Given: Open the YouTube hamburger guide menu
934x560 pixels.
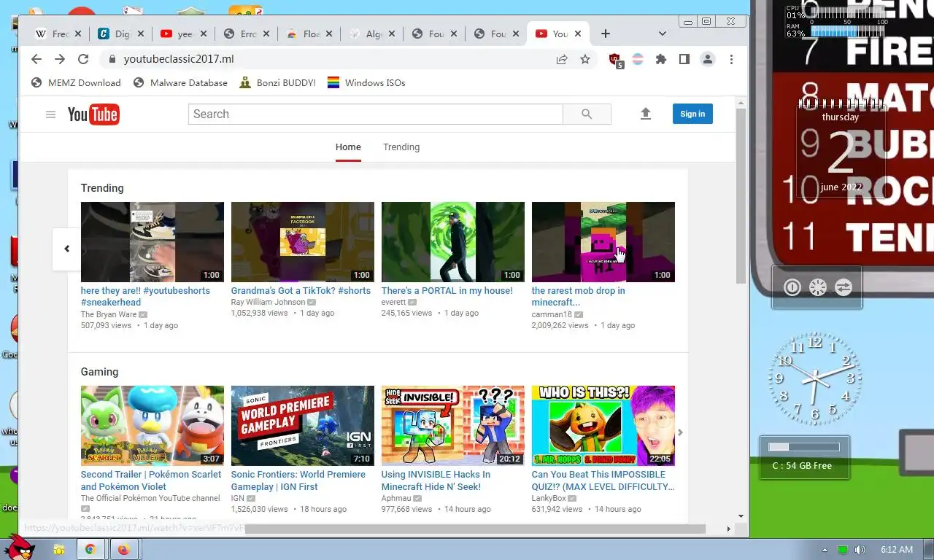Looking at the screenshot, I should [x=50, y=114].
